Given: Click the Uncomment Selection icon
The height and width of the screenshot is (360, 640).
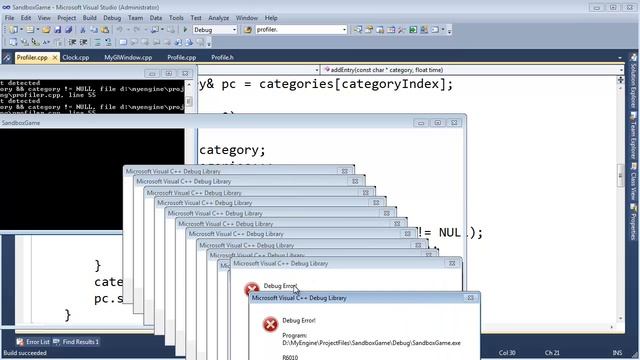Looking at the screenshot, I should click(108, 42).
